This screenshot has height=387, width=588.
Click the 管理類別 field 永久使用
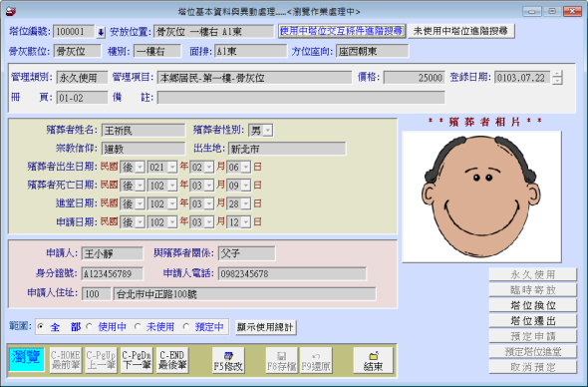(x=82, y=78)
